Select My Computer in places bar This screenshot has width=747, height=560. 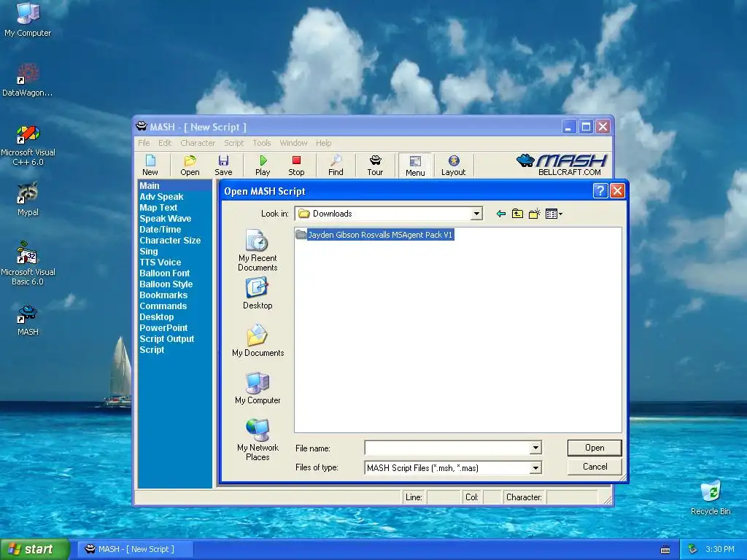tap(258, 388)
